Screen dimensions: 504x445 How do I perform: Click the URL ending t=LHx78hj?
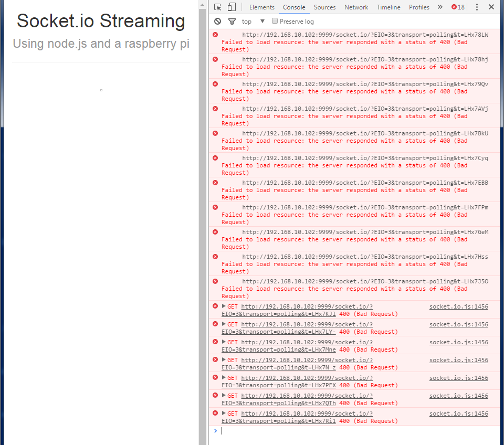365,59
